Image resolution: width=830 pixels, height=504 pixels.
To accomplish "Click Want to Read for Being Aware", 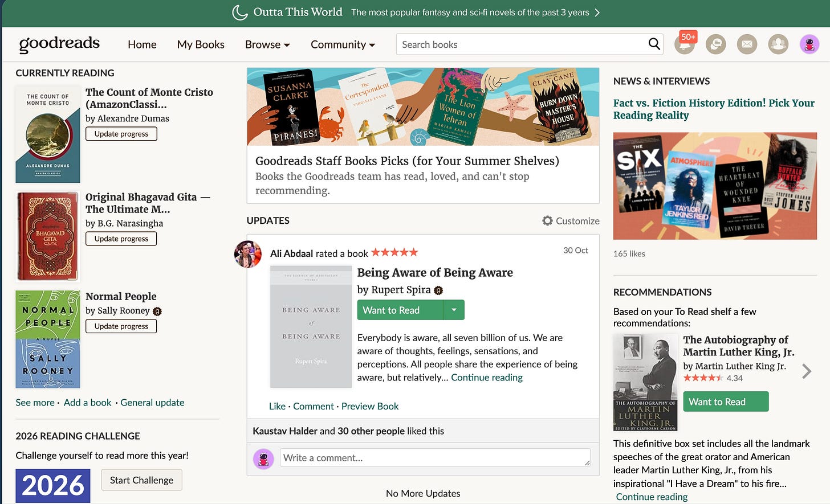I will point(400,310).
